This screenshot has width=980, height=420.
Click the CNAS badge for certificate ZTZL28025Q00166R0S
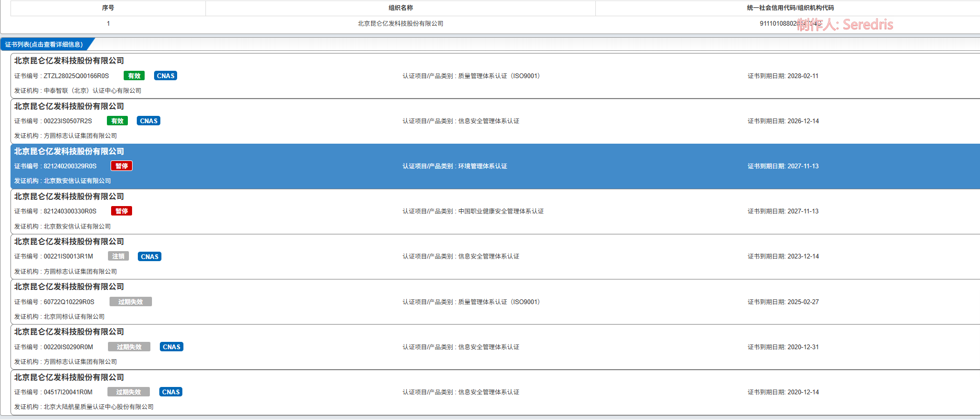(166, 76)
